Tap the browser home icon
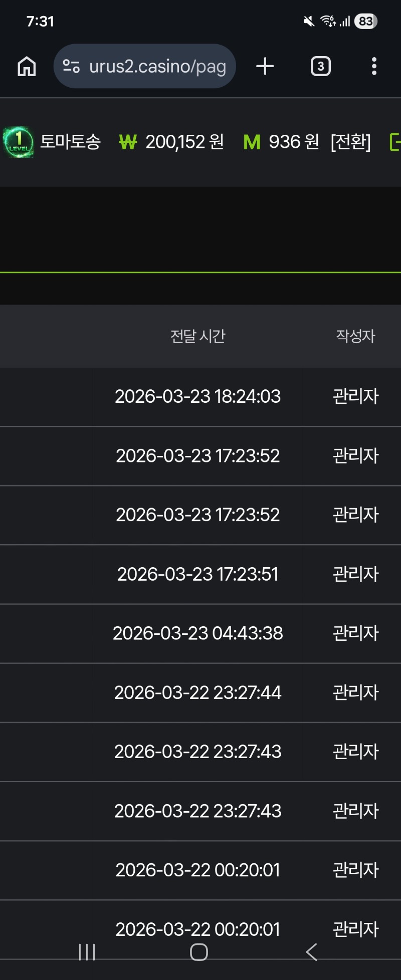The height and width of the screenshot is (980, 401). [27, 66]
